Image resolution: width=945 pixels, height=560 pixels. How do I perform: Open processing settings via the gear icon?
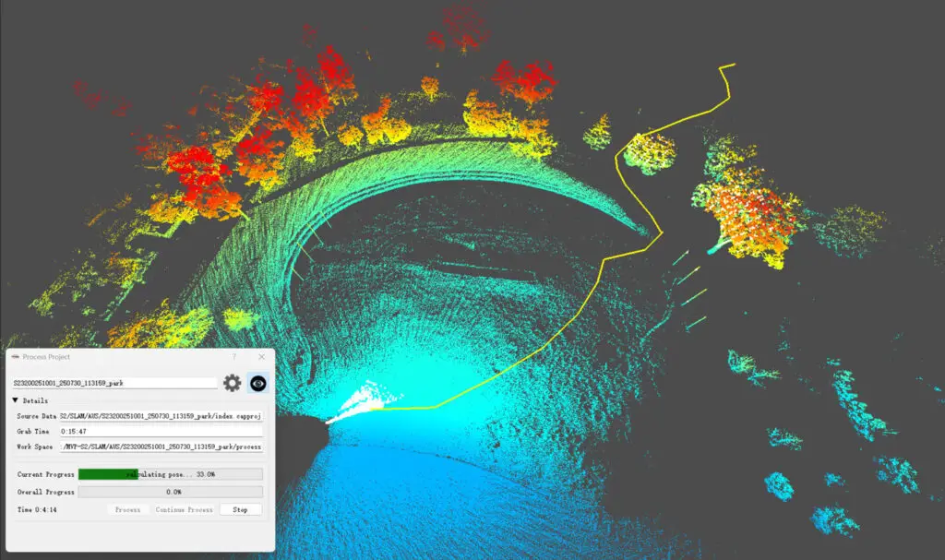232,383
